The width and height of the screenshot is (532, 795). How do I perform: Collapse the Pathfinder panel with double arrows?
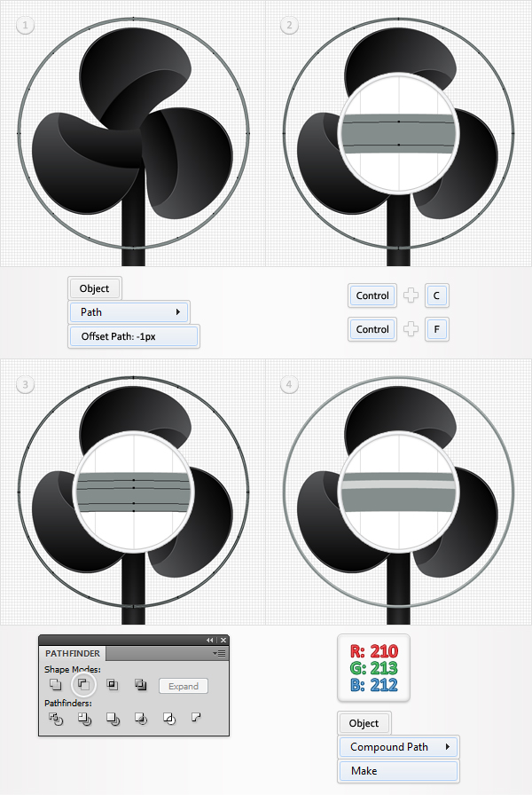(210, 641)
